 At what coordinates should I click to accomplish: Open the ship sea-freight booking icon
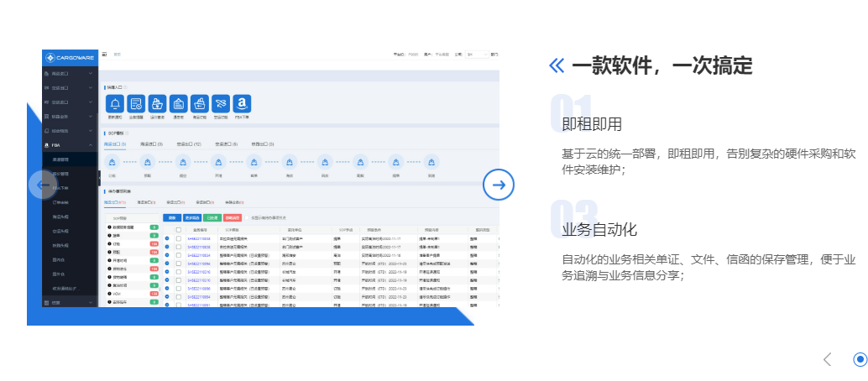(x=199, y=103)
